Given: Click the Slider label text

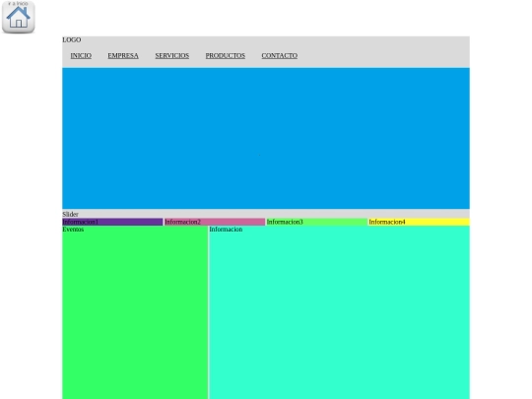Looking at the screenshot, I should point(70,214).
